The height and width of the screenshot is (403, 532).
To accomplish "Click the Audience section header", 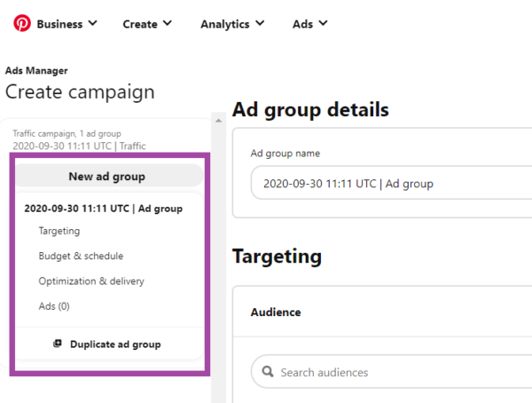I will coord(276,312).
